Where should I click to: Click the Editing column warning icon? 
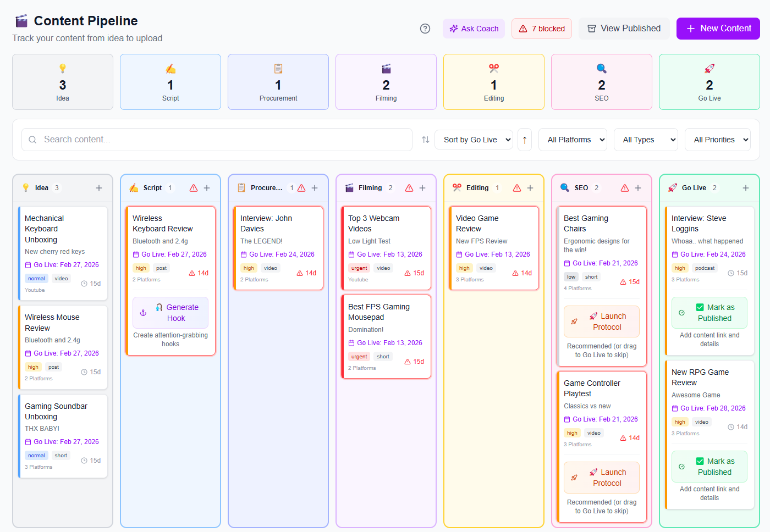517,188
